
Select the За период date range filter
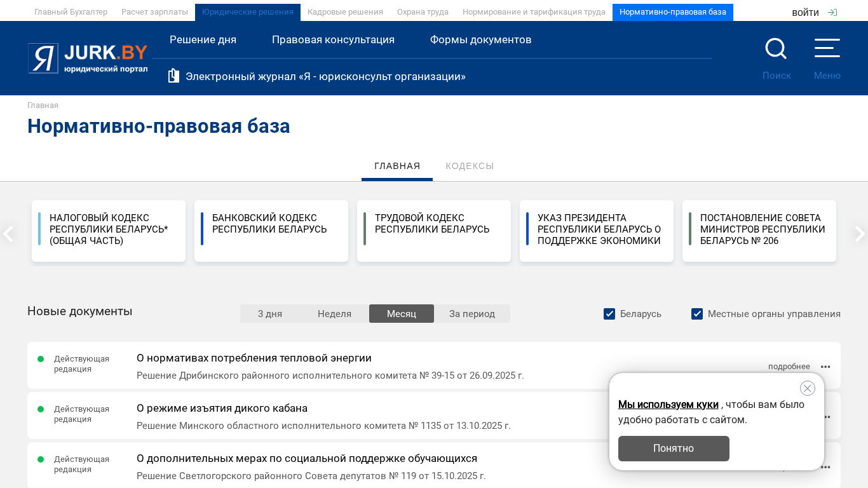tap(471, 314)
